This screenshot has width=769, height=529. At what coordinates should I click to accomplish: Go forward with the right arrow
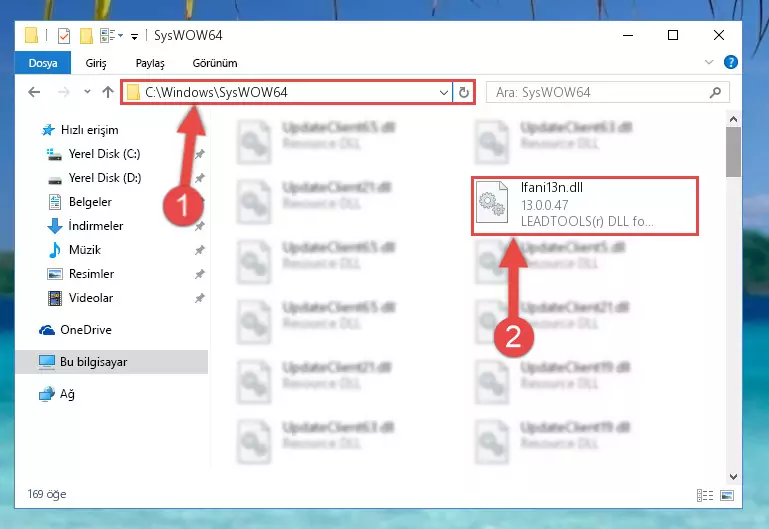pos(64,92)
